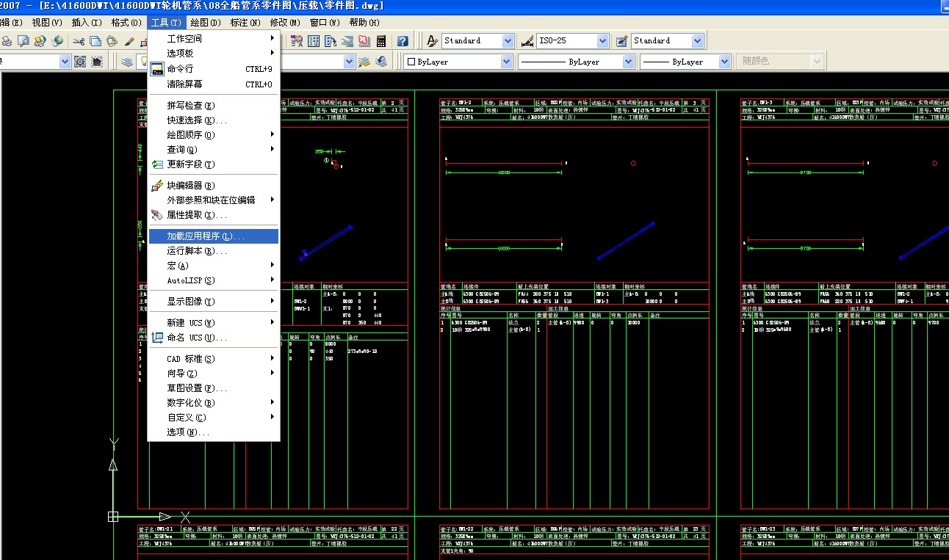Open the QuickCalc calculator icon
The image size is (949, 560).
pos(380,41)
